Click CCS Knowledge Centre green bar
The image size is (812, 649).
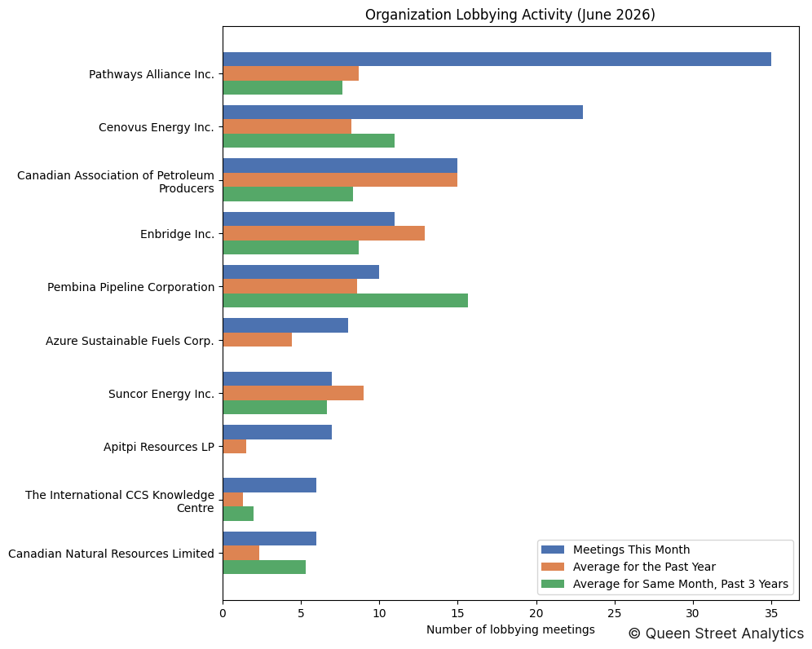238,514
